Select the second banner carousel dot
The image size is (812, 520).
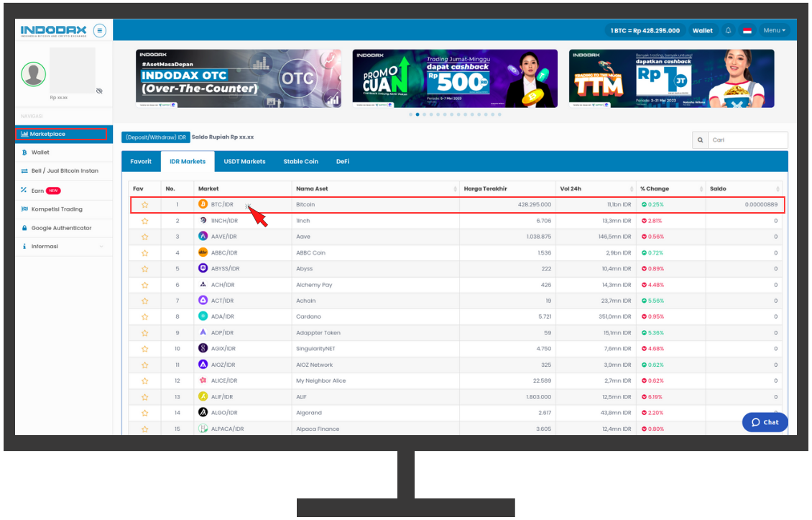[x=417, y=114]
